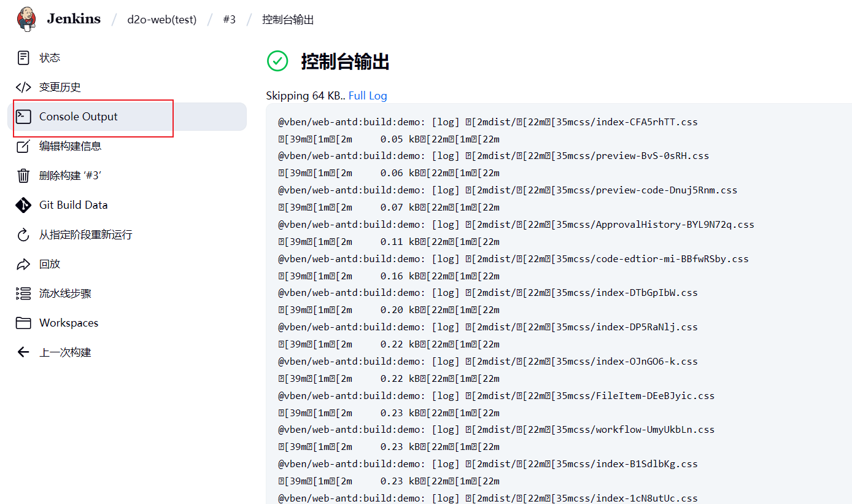
Task: Click the status document icon in sidebar
Action: click(23, 58)
